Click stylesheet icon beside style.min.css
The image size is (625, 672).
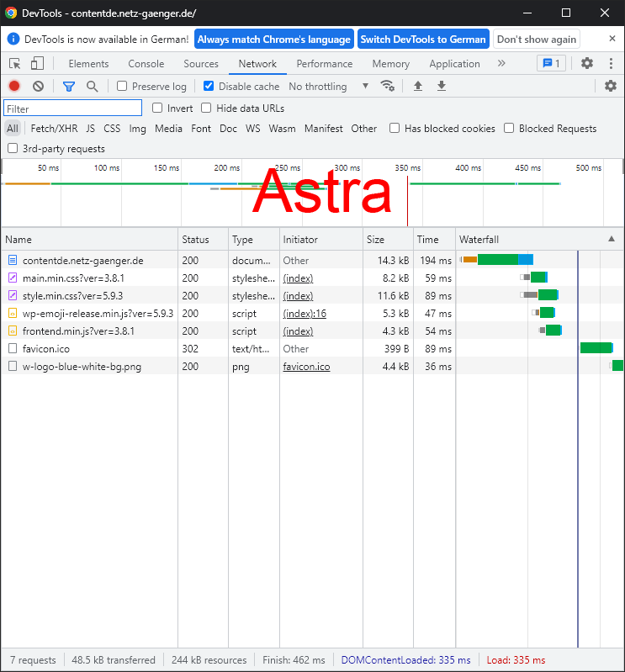tap(13, 295)
